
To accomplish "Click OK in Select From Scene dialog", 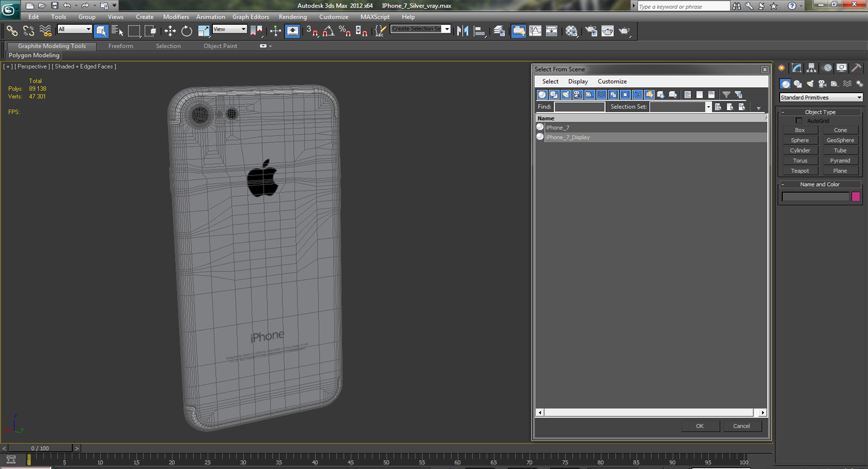I will [700, 426].
